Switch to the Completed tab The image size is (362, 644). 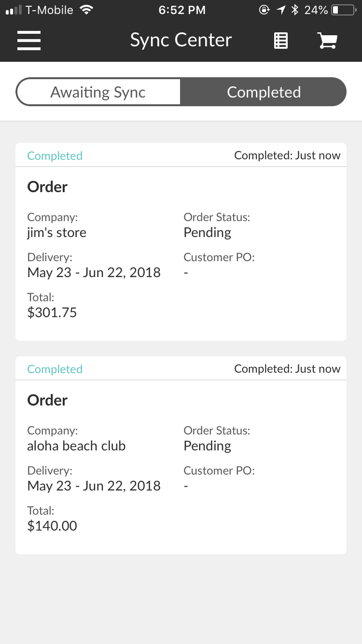pos(264,92)
